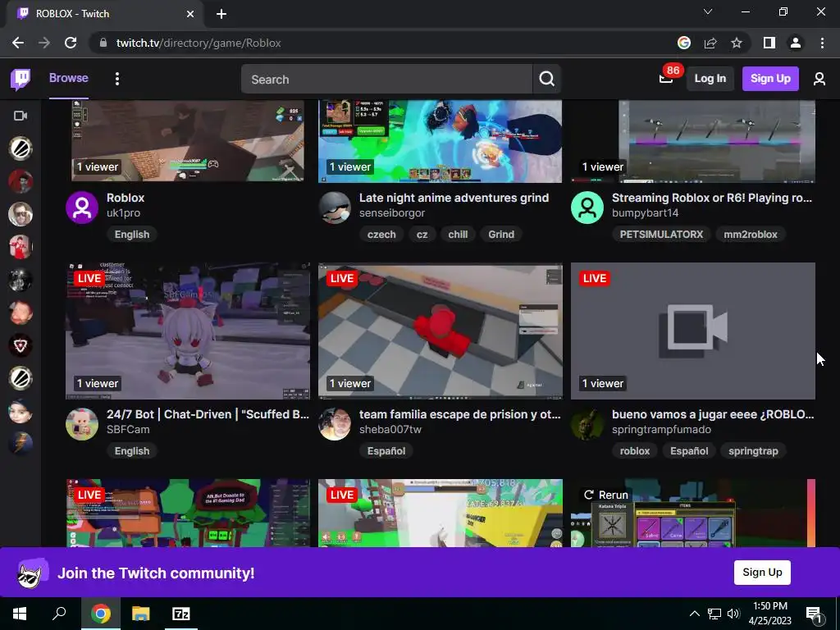Screen dimensions: 840x630
Task: Click the user profile icon in Twitch header
Action: click(x=819, y=79)
